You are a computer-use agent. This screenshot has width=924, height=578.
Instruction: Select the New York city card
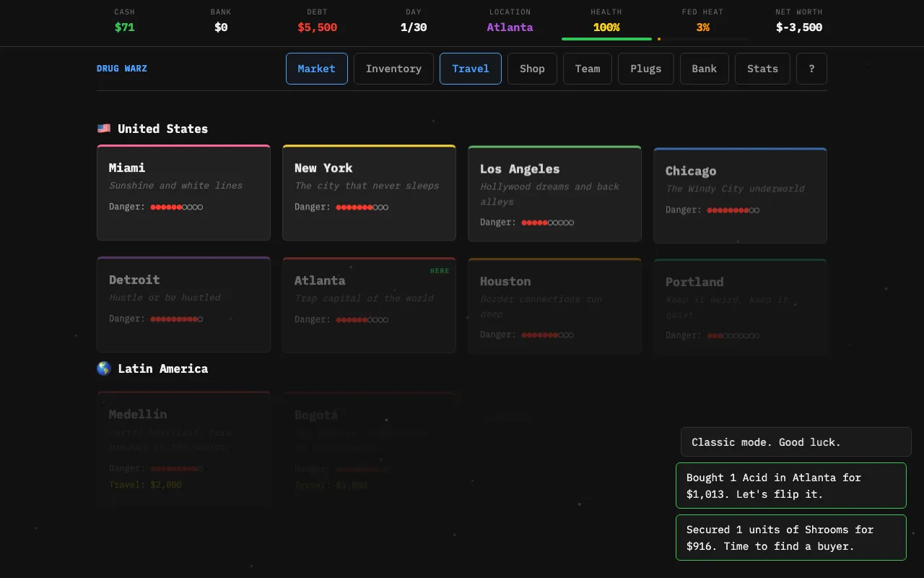[x=369, y=192]
